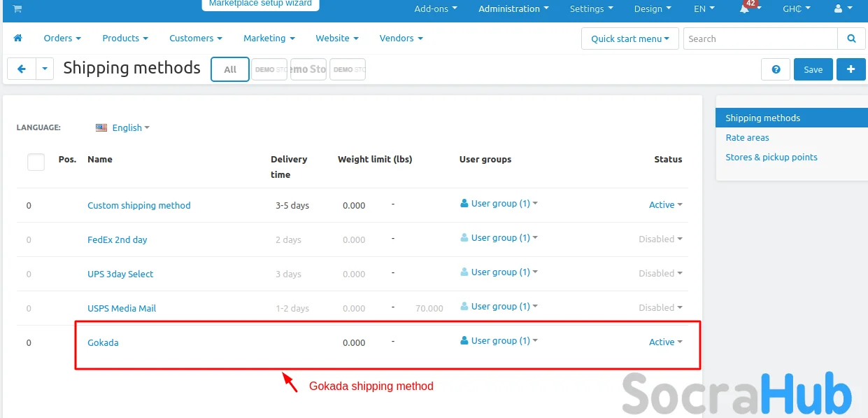Expand User group for Custom shipping method
The image size is (868, 418).
[499, 204]
